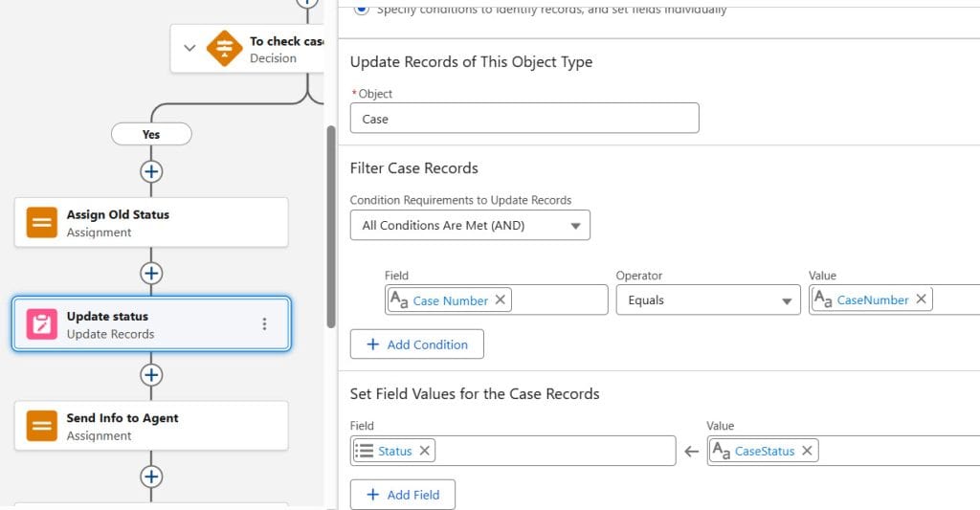Click the Case Number text pill
This screenshot has width=980, height=510.
click(x=450, y=300)
